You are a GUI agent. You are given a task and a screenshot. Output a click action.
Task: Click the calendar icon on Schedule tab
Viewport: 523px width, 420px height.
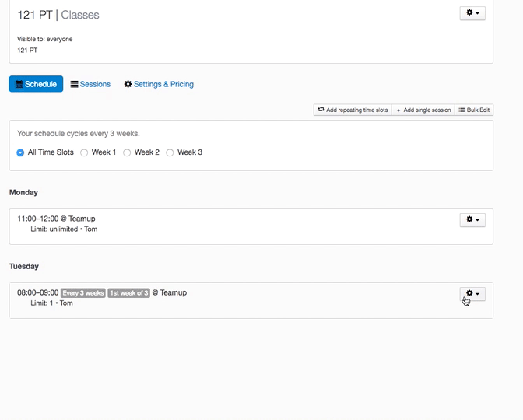pos(19,84)
